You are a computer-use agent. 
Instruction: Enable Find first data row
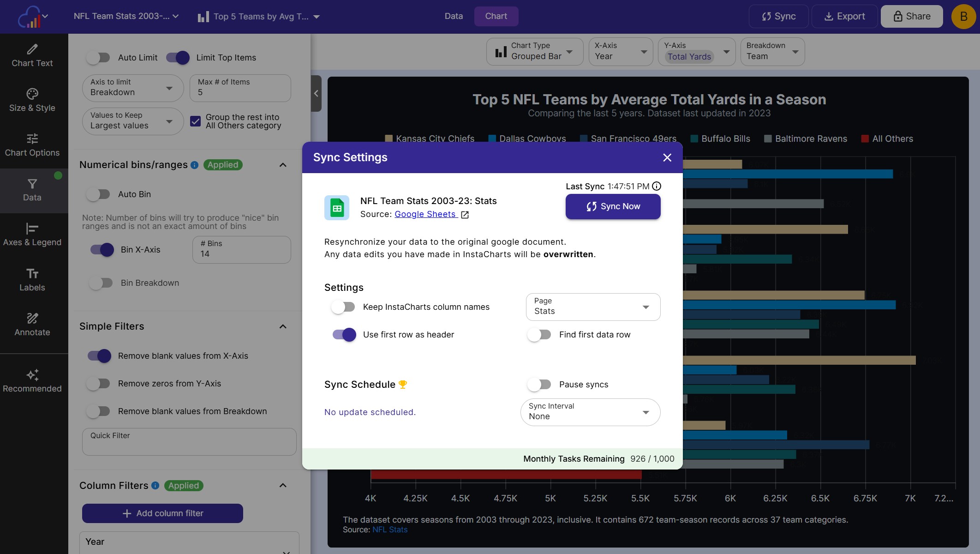click(x=539, y=335)
